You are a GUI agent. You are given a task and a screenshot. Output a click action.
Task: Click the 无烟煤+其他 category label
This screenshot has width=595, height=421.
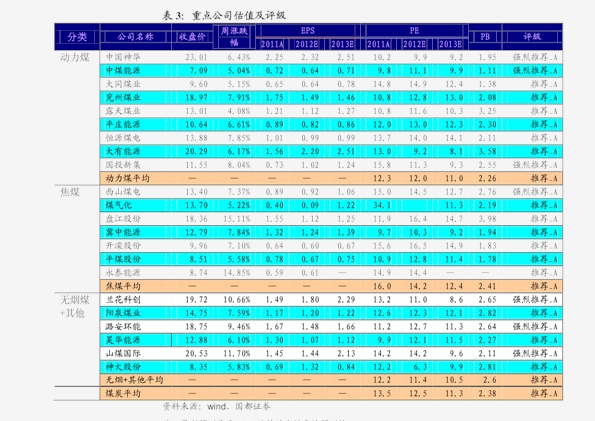click(75, 307)
